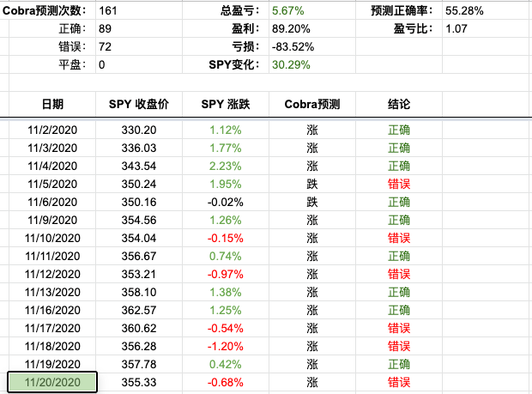
Task: Select the 错误 result for 11/5/2020
Action: point(399,184)
